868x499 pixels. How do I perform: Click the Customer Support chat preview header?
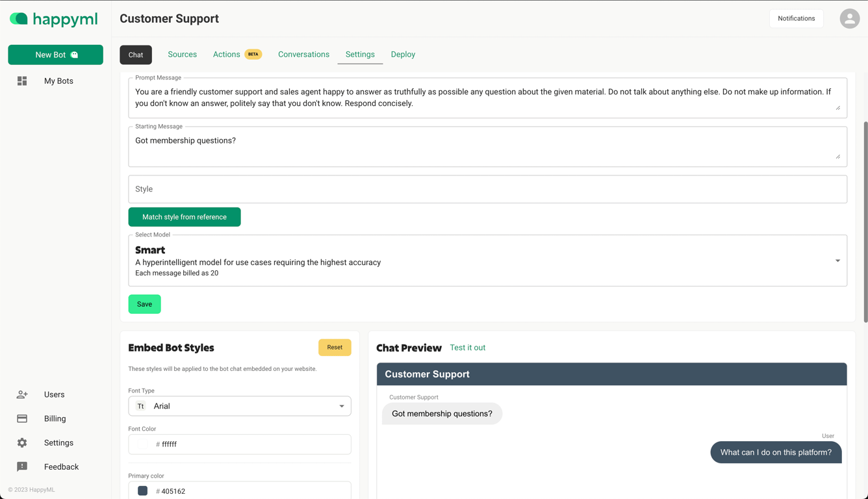(x=612, y=374)
